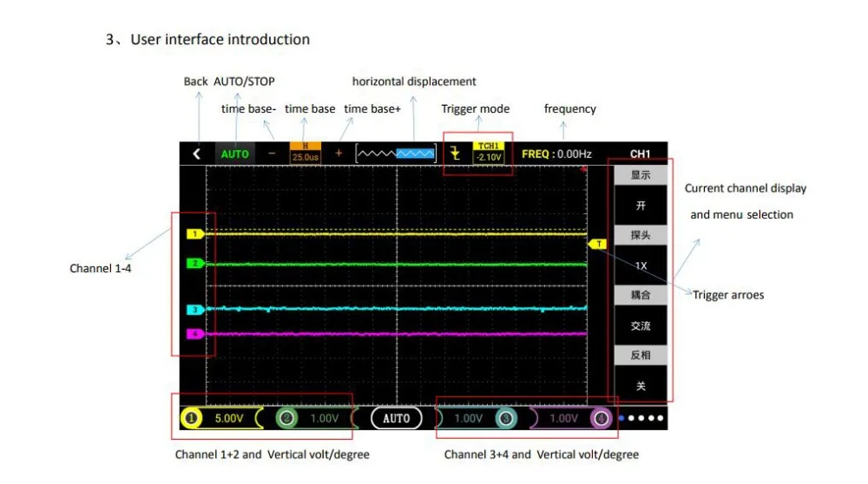Change the 1X probe setting
This screenshot has width=868, height=484.
641,265
